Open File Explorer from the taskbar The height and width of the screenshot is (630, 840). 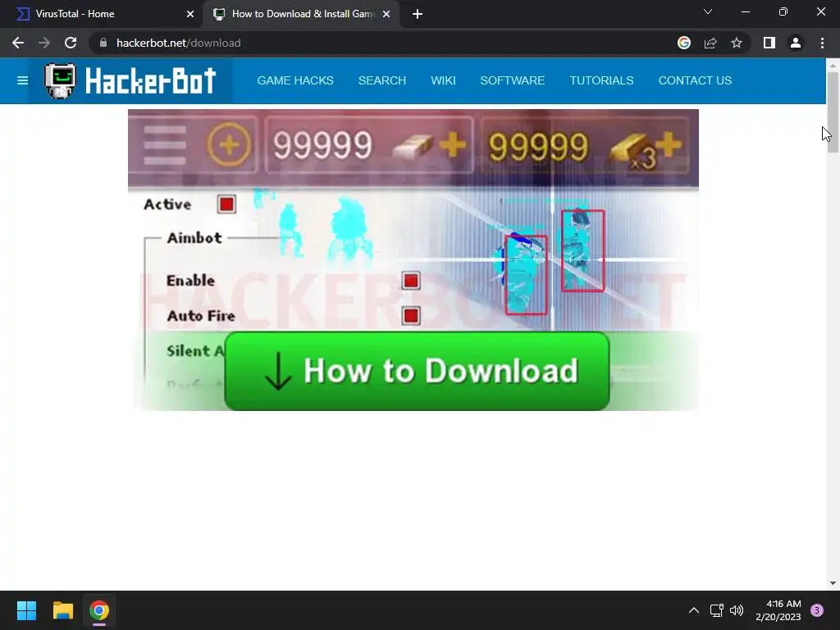point(62,610)
